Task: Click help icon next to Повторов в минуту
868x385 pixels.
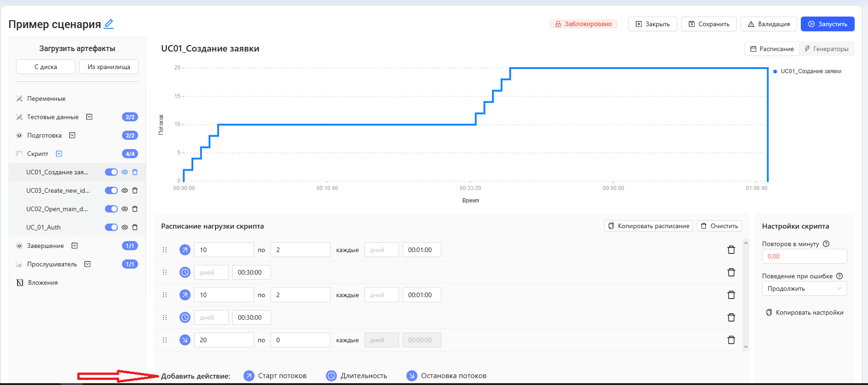Action: [x=826, y=244]
